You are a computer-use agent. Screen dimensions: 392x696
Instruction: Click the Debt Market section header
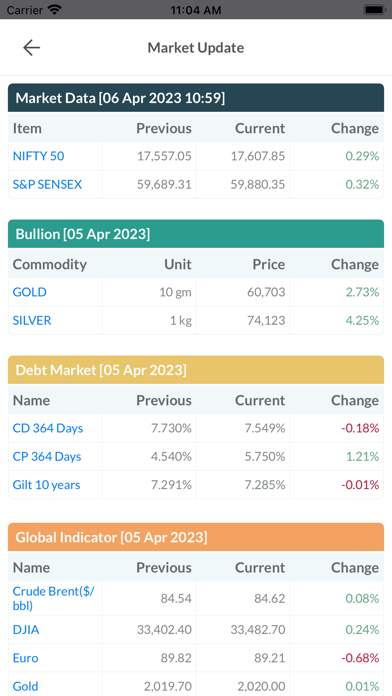pos(196,370)
